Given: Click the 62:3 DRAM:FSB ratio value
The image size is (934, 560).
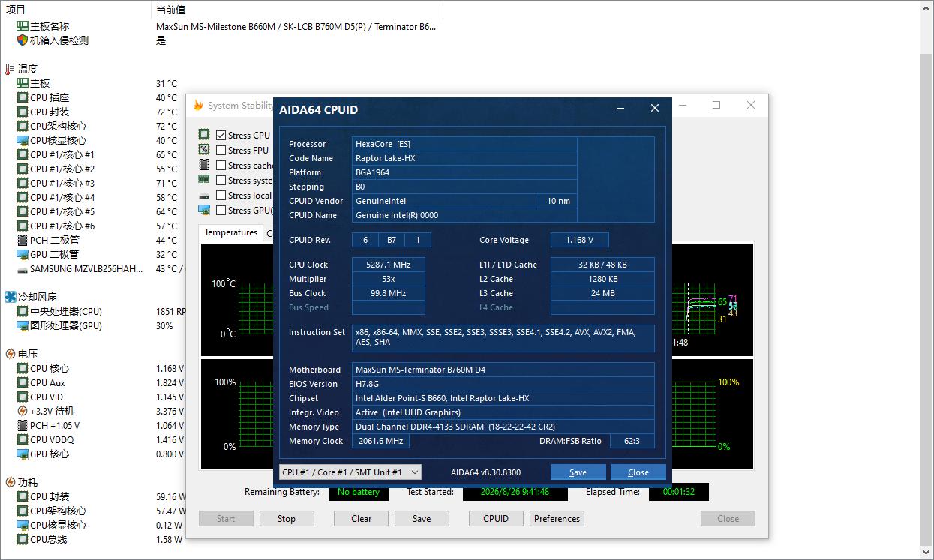Looking at the screenshot, I should click(x=632, y=441).
